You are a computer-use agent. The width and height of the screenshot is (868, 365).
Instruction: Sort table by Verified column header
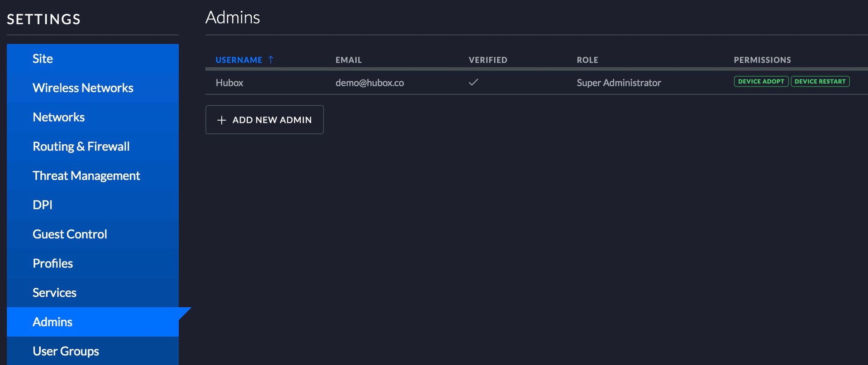click(488, 60)
